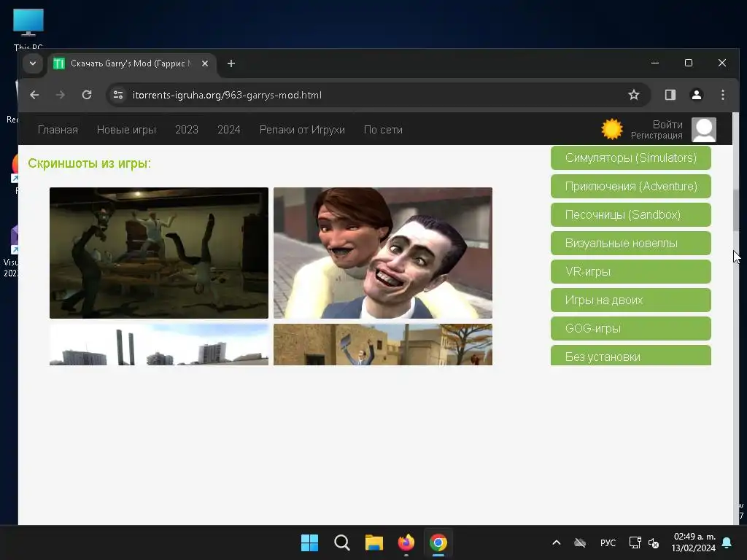Click the Войти login link
Viewport: 747px width, 560px height.
(667, 124)
